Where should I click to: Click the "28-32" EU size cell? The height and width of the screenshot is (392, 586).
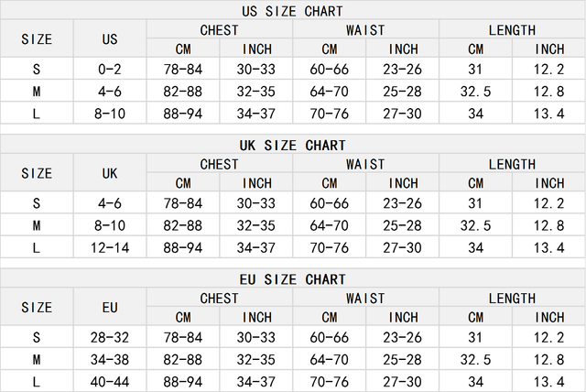coord(110,338)
